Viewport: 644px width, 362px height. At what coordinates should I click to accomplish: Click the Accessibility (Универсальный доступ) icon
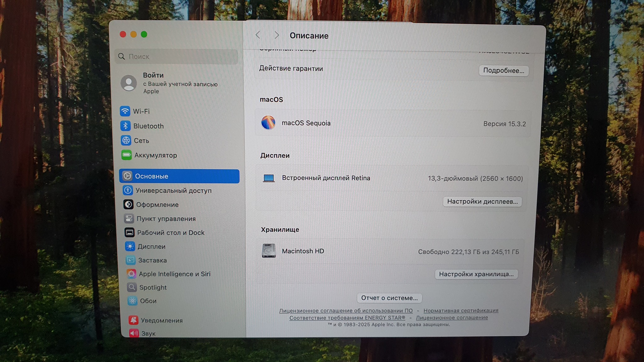coord(128,190)
